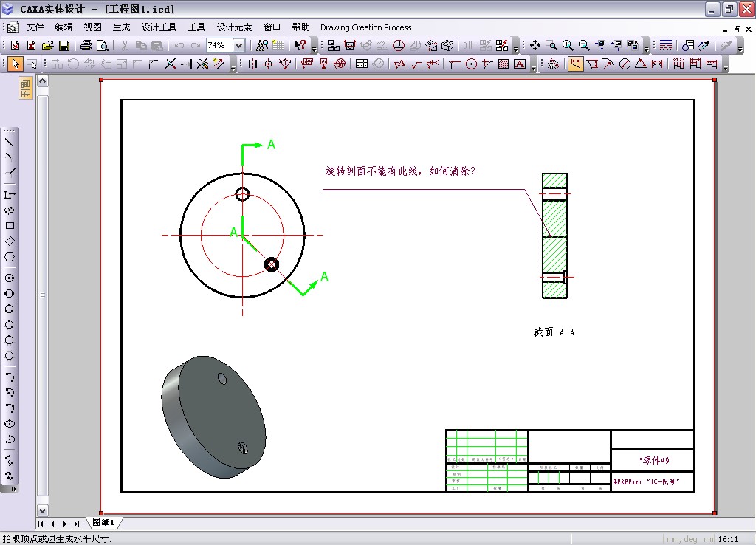756x545 pixels.
Task: Click the Print Preview magnifier page icon
Action: (x=102, y=45)
